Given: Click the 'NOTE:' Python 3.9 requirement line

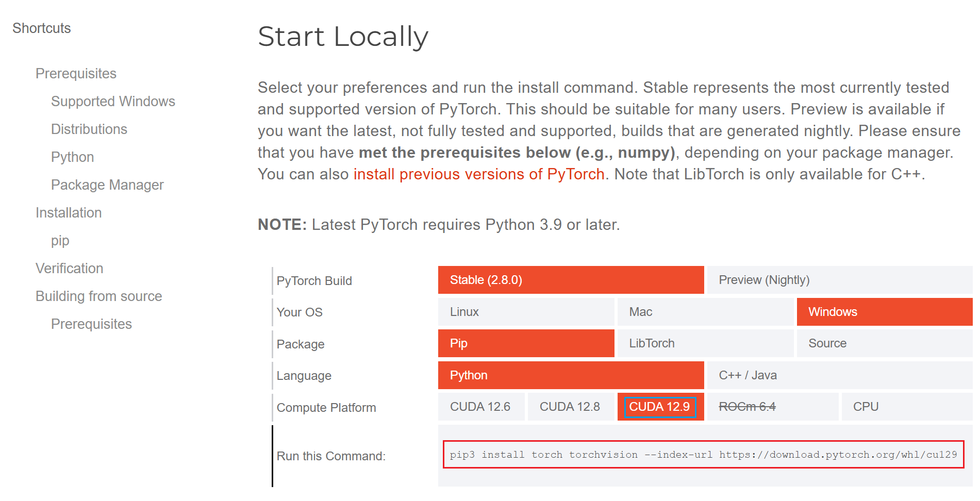Looking at the screenshot, I should (439, 225).
